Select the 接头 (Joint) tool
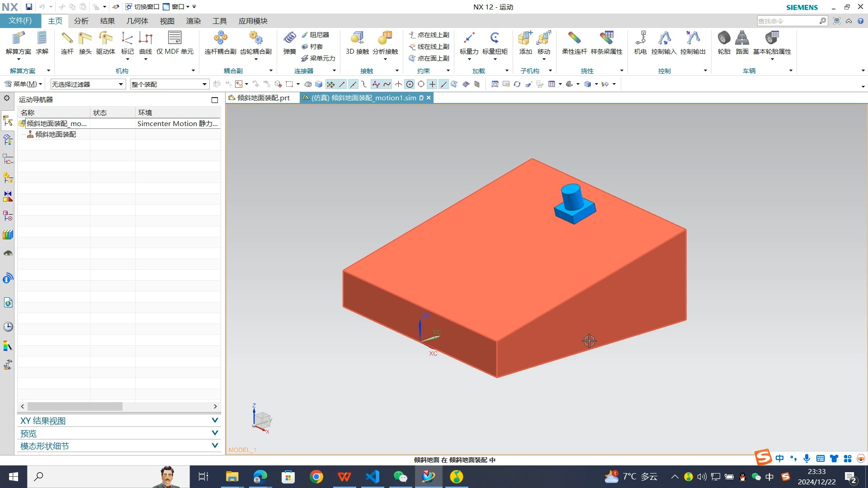The image size is (868, 488). coord(85,43)
